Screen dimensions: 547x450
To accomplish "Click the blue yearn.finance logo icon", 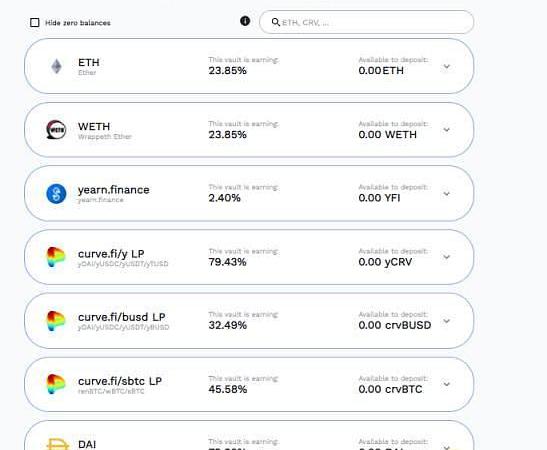I will 56,194.
